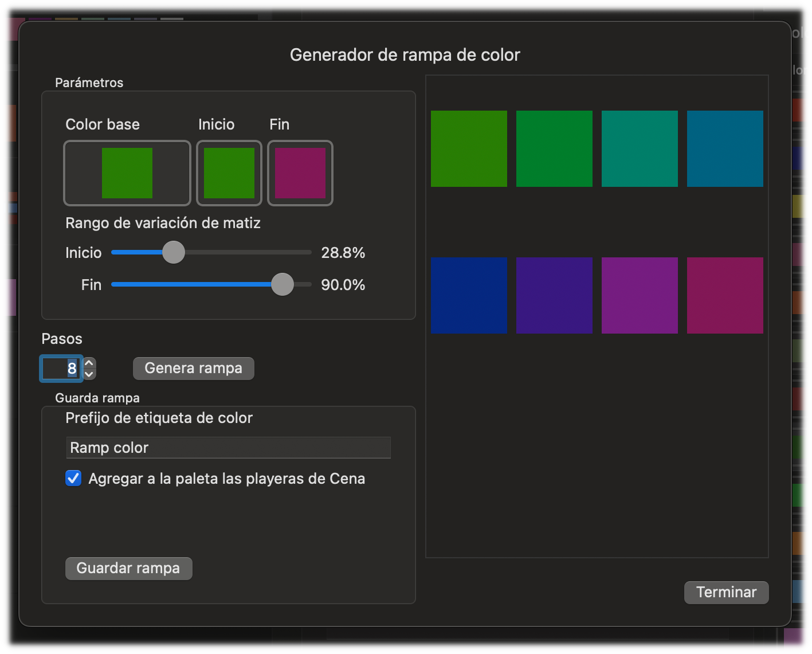Image resolution: width=812 pixels, height=654 pixels.
Task: Select the second darker green ramp swatch
Action: pos(554,148)
